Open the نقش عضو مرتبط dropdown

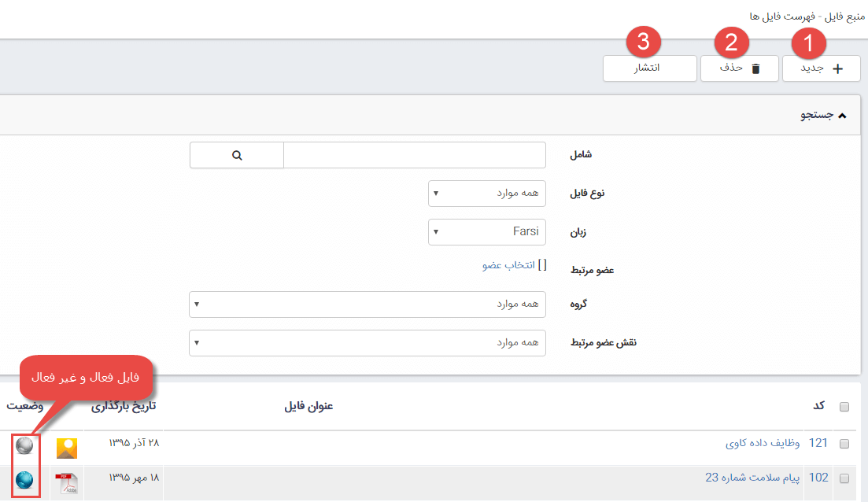click(x=367, y=342)
